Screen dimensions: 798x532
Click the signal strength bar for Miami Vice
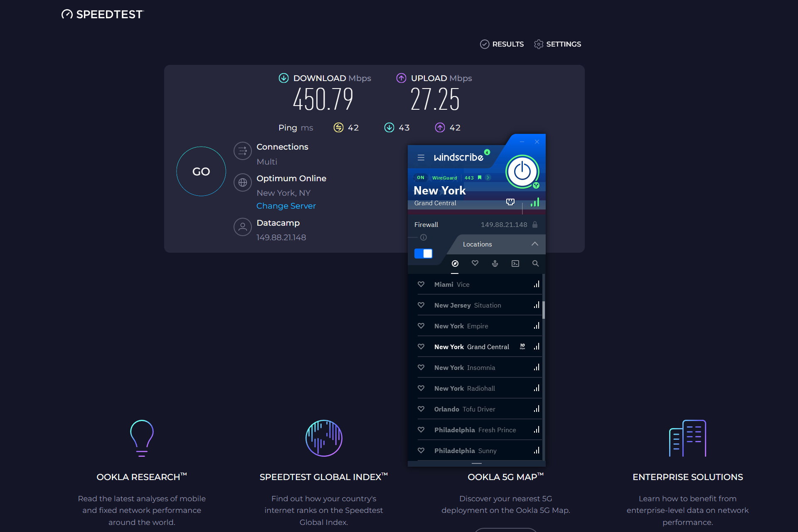tap(535, 284)
